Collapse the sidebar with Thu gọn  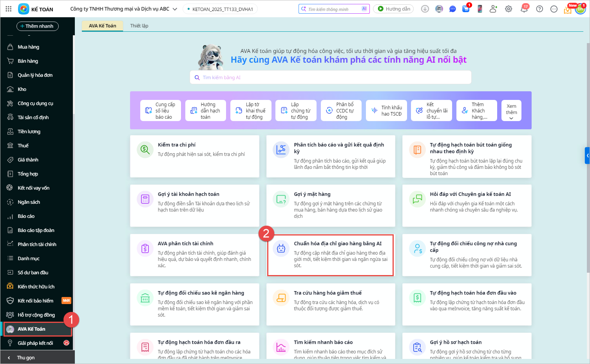[x=37, y=357]
